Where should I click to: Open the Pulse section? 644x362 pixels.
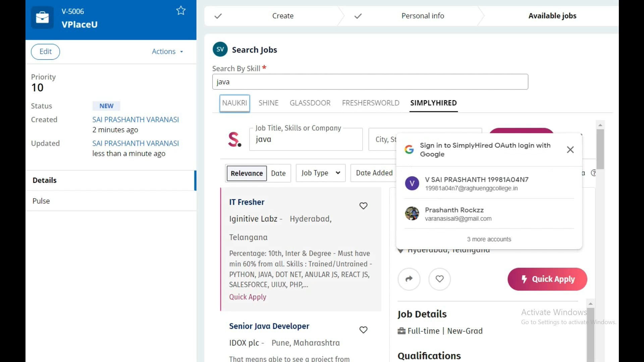tap(41, 201)
